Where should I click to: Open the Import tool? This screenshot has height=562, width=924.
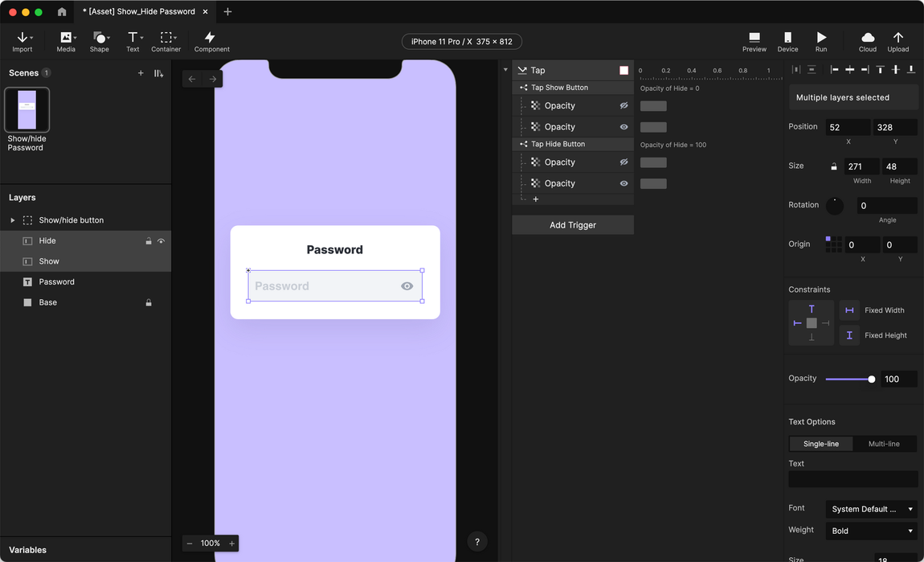click(22, 42)
